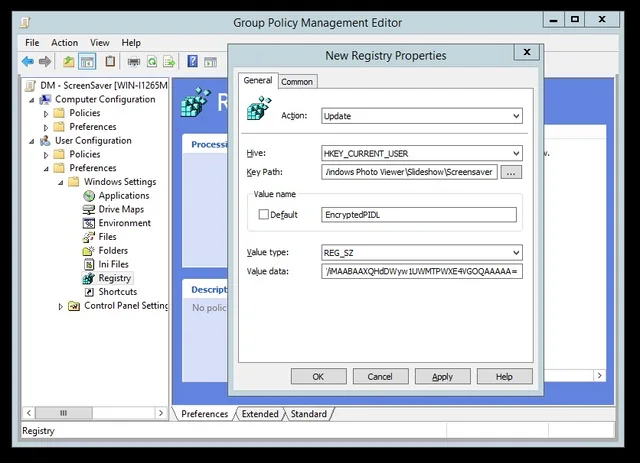640x463 pixels.
Task: Collapse the Computer Configuration node
Action: point(31,100)
